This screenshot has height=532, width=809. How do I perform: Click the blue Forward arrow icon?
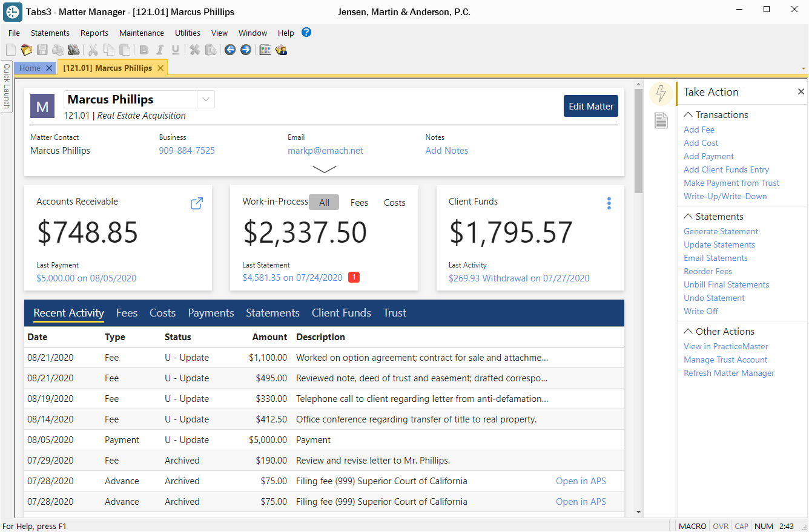(x=245, y=50)
